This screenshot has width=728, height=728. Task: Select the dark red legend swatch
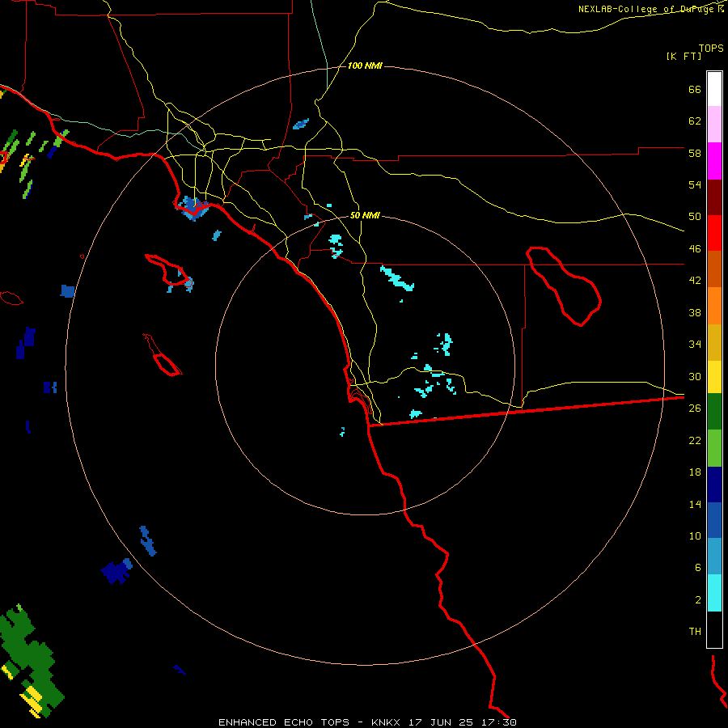coord(714,198)
